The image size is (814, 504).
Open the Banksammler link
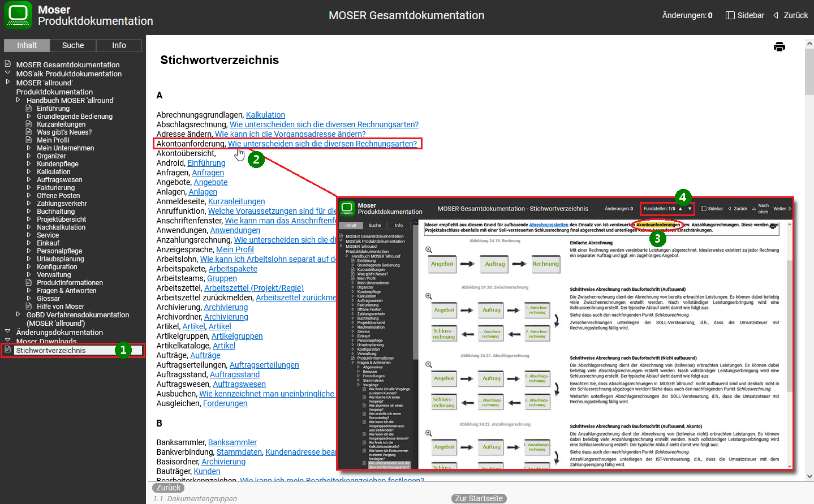point(232,442)
